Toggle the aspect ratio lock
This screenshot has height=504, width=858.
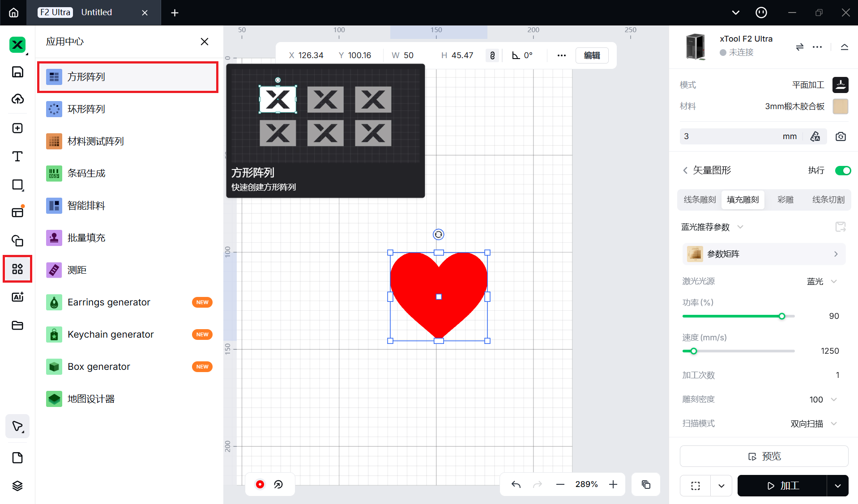click(492, 55)
